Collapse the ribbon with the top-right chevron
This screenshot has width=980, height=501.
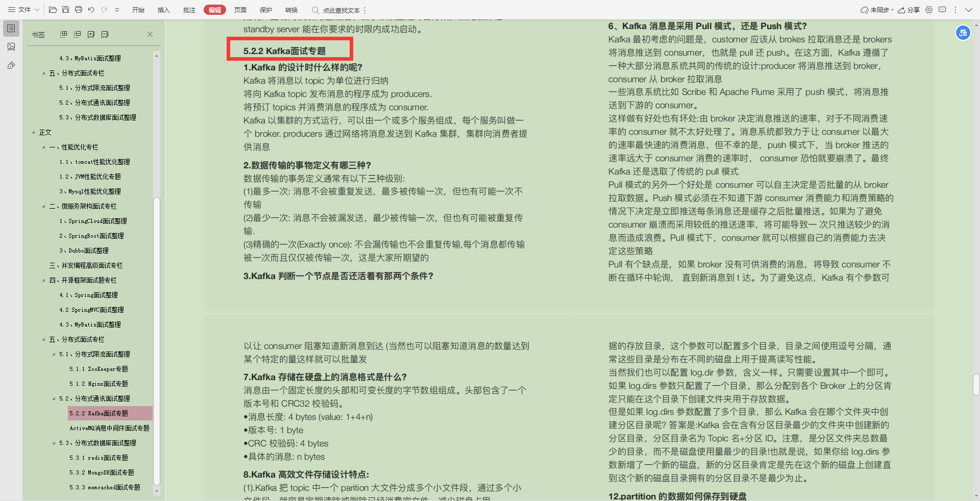(x=969, y=10)
